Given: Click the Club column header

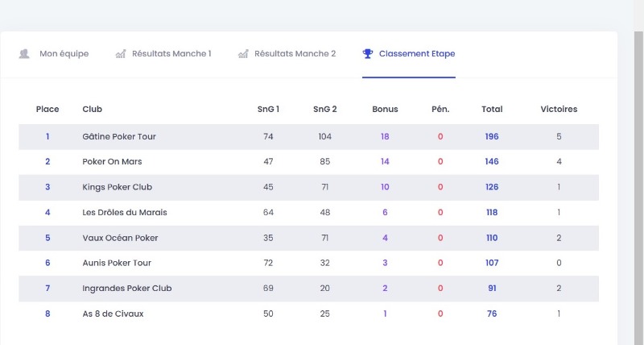Looking at the screenshot, I should [92, 109].
